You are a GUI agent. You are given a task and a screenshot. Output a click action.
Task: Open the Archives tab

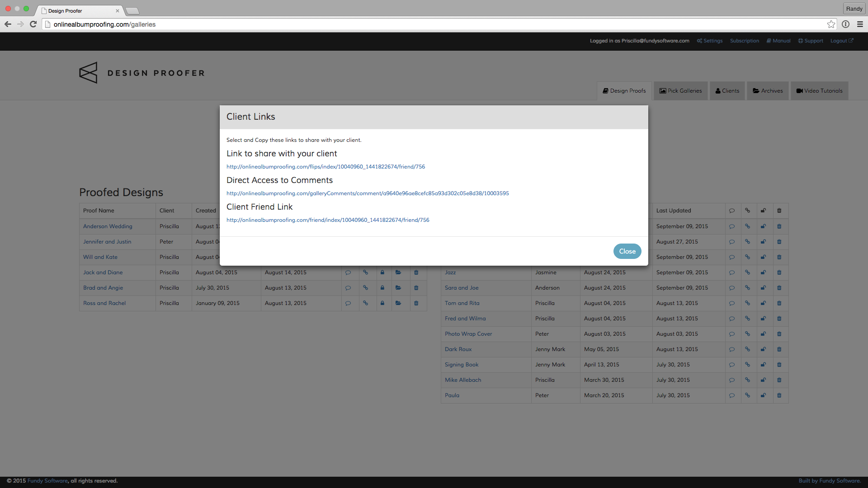tap(768, 91)
